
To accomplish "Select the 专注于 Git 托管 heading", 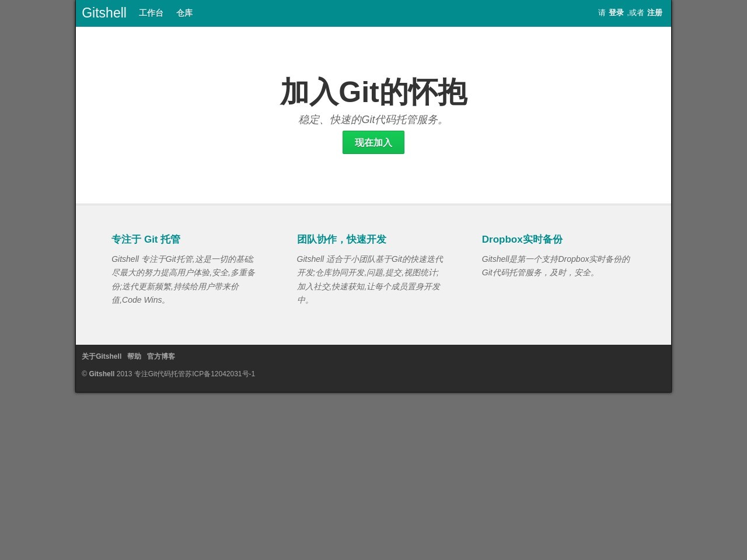I will click(146, 239).
